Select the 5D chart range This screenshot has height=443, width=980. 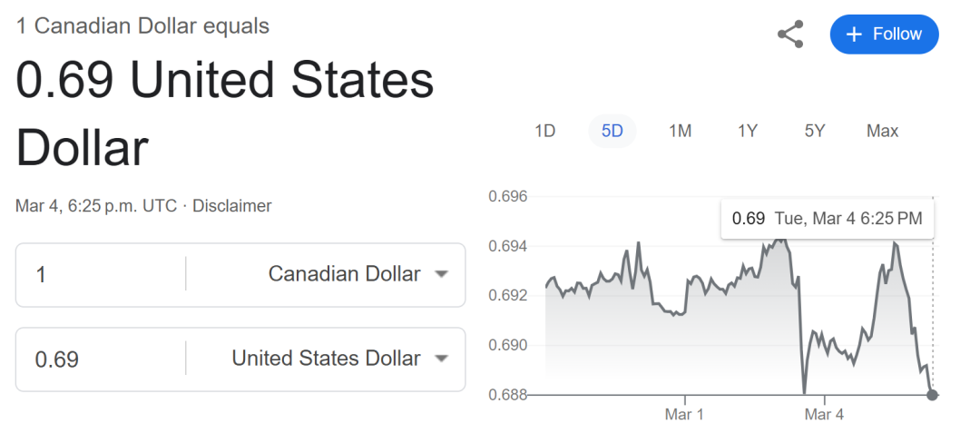[x=612, y=131]
